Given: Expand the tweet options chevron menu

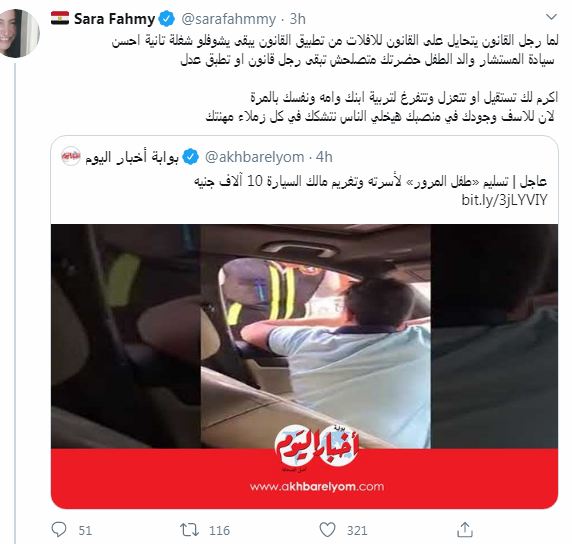Looking at the screenshot, I should coord(551,17).
